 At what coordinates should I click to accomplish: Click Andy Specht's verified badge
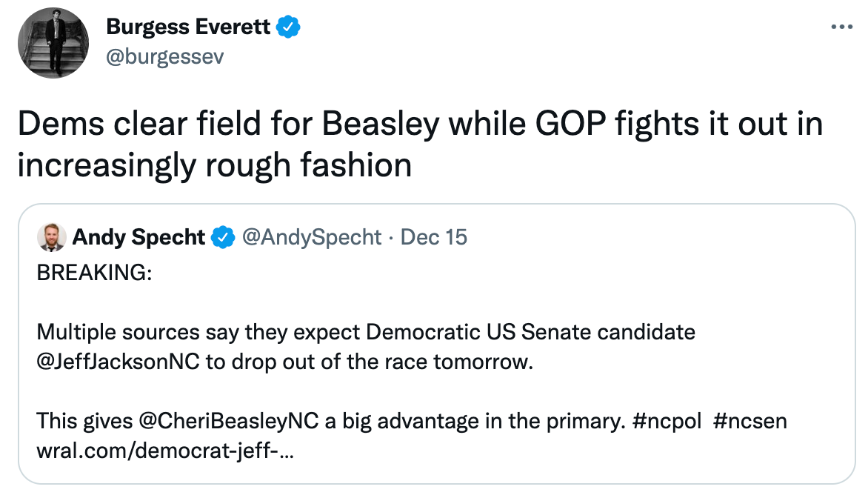coord(223,237)
